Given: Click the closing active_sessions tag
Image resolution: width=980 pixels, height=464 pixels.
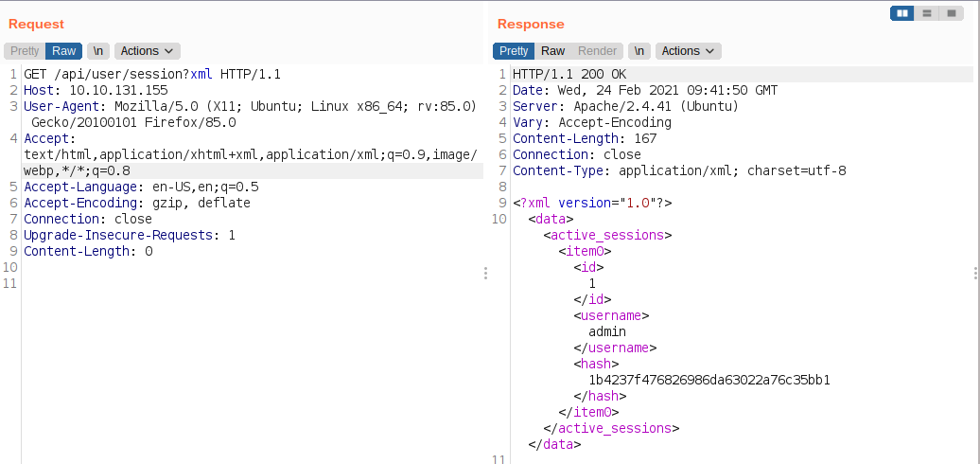Looking at the screenshot, I should coord(611,428).
